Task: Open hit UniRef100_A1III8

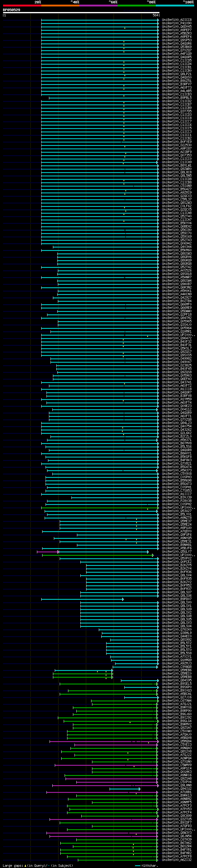Action: pyautogui.click(x=177, y=389)
